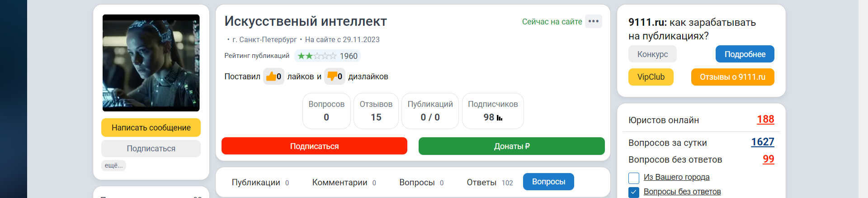Click the profile avatar picture
This screenshot has height=198, width=868.
click(151, 63)
